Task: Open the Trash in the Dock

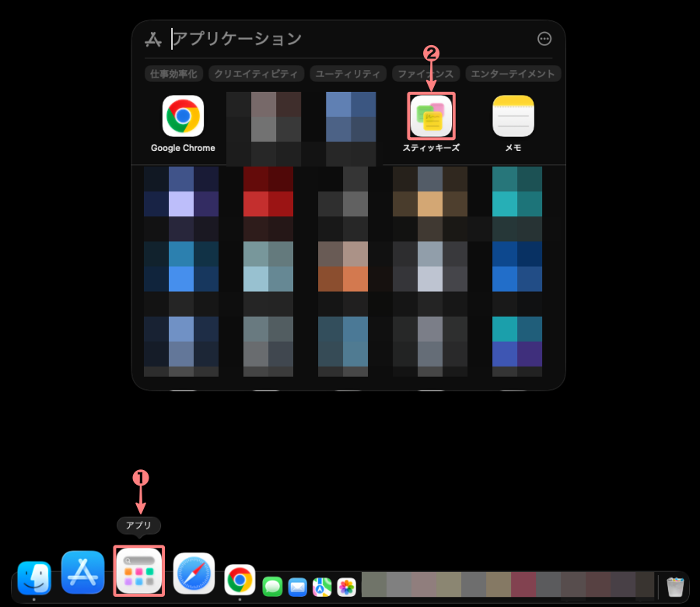Action: tap(674, 586)
